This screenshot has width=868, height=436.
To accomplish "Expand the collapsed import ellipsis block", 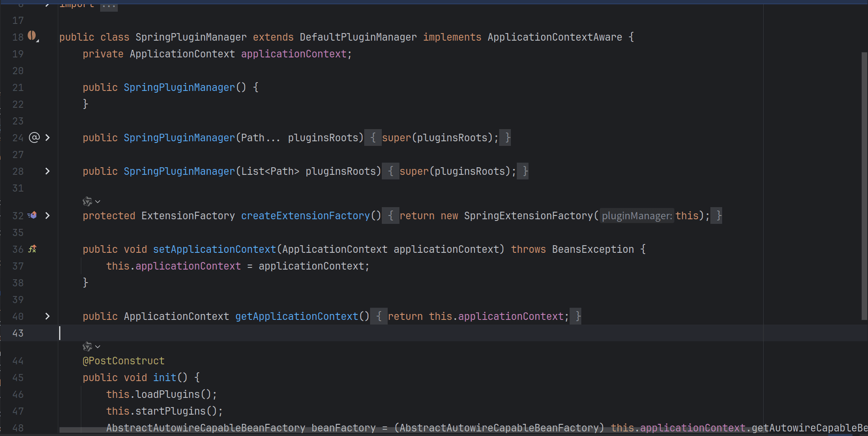I will click(x=108, y=5).
